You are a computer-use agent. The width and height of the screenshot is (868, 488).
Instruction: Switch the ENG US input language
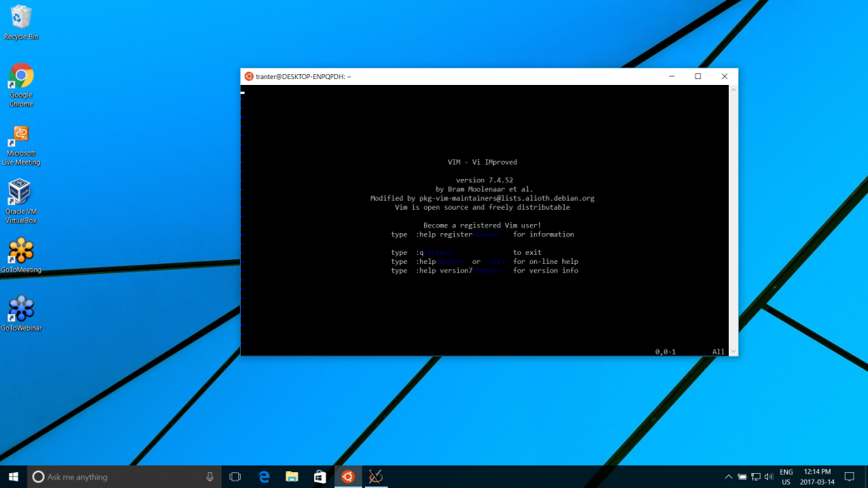[x=786, y=477]
